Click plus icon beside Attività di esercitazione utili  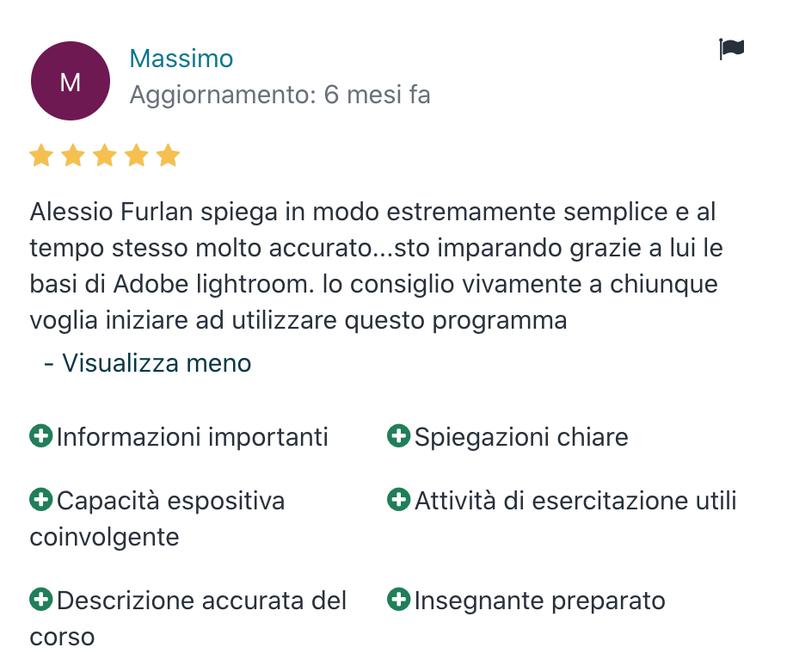point(399,499)
